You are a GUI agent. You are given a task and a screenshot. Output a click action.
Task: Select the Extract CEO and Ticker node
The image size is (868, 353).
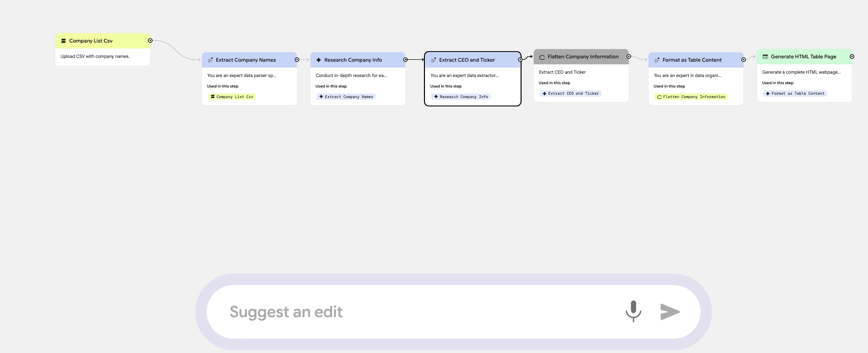[x=467, y=60]
